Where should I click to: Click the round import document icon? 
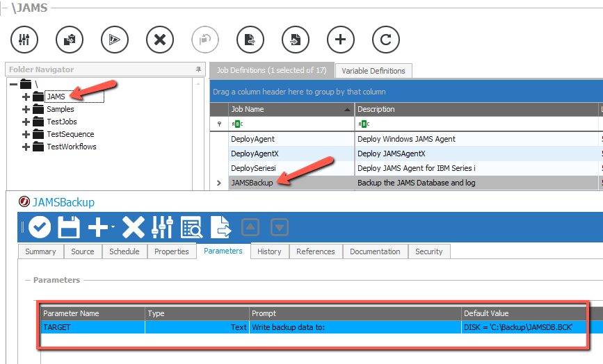pyautogui.click(x=296, y=39)
